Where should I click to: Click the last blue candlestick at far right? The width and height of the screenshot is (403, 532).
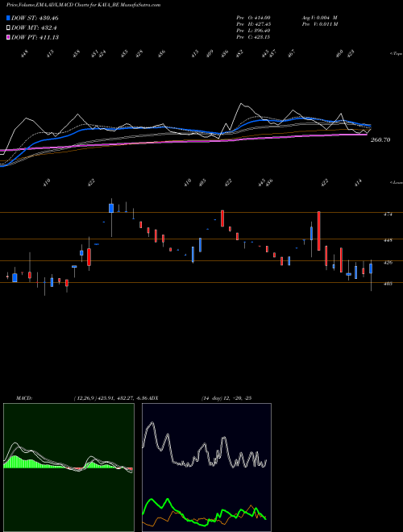coord(371,268)
